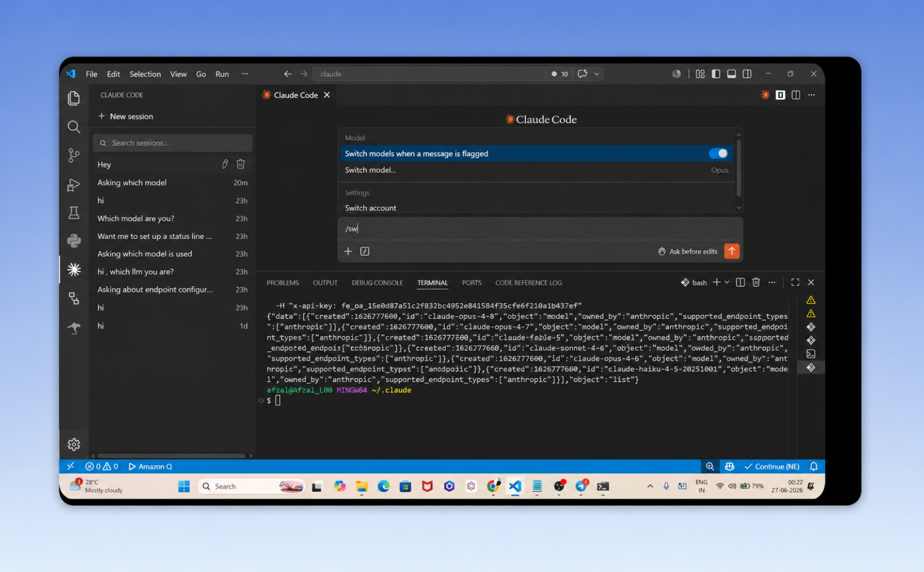This screenshot has width=924, height=572.
Task: Toggle the bottom panel layout icon
Action: click(x=731, y=74)
